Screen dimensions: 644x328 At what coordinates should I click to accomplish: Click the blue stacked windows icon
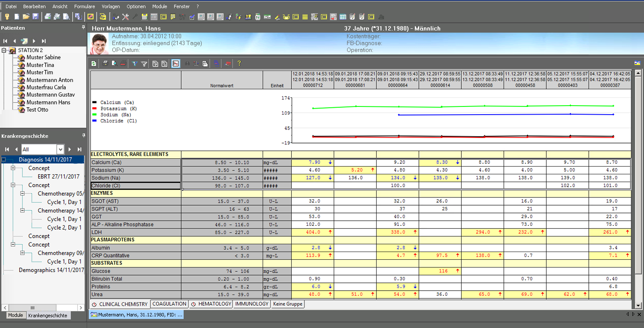[216, 64]
